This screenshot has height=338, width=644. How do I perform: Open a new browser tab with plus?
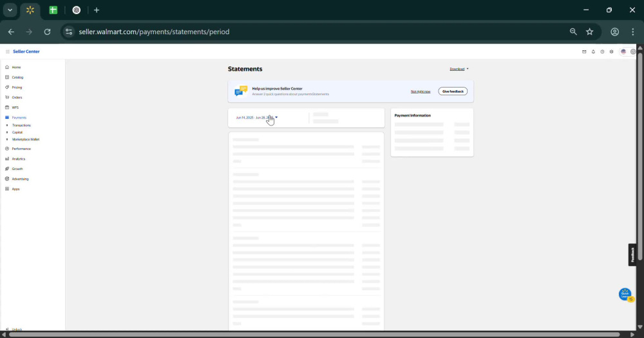click(x=97, y=10)
